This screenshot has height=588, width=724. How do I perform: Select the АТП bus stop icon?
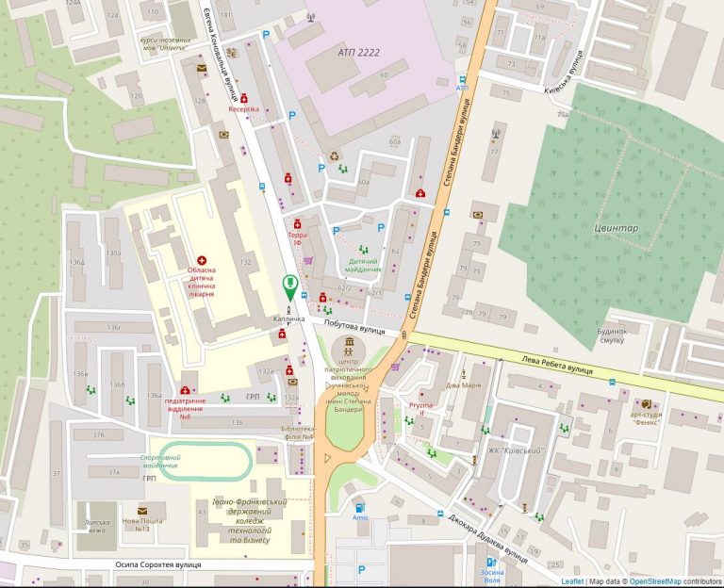462,78
